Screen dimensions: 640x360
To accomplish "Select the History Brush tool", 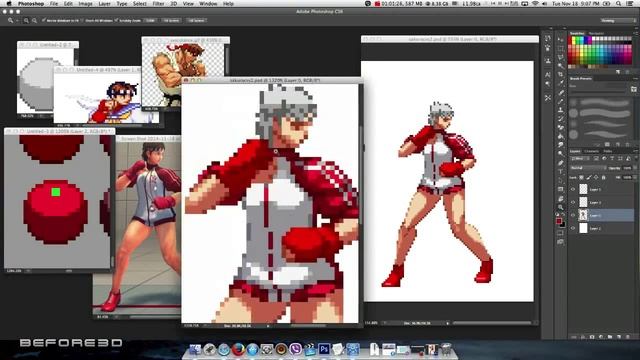I will click(561, 118).
